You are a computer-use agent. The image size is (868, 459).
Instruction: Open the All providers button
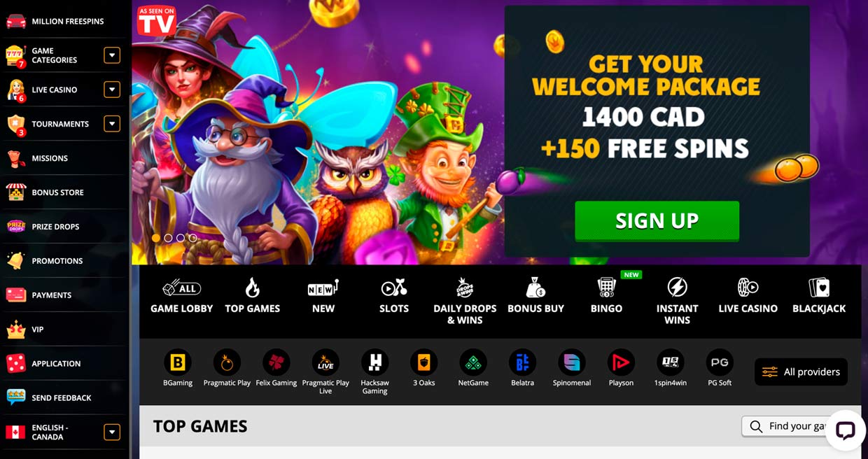click(x=801, y=372)
